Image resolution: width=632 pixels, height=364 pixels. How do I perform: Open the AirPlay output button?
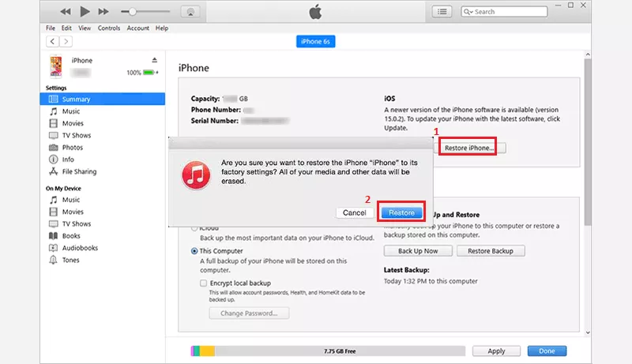pos(190,12)
